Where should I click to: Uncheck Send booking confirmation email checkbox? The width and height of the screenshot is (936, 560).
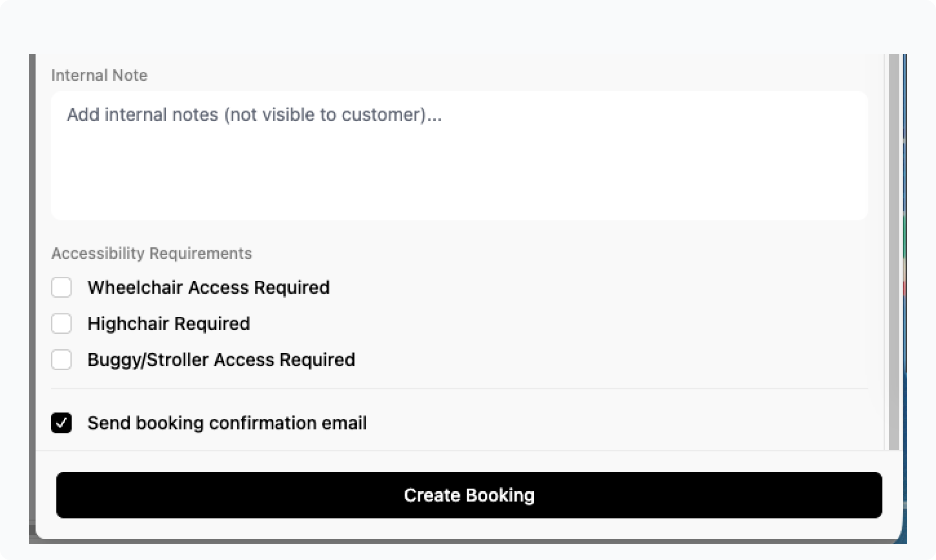pyautogui.click(x=61, y=423)
